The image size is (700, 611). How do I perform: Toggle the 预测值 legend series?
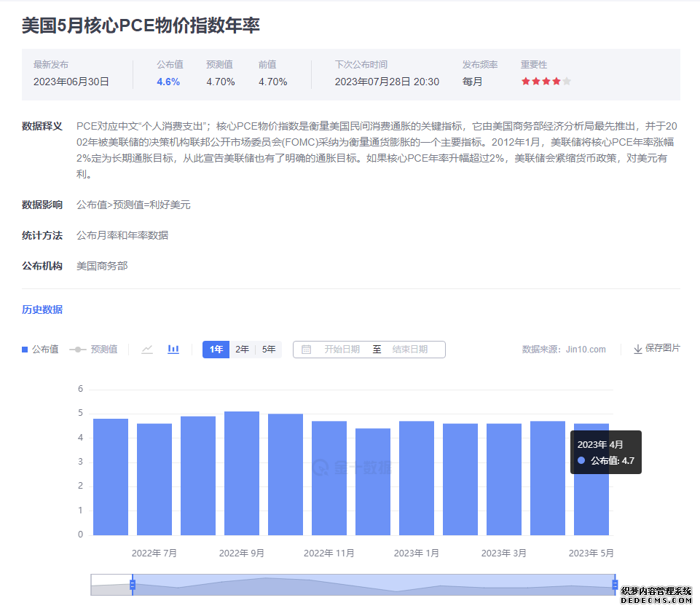(93, 350)
